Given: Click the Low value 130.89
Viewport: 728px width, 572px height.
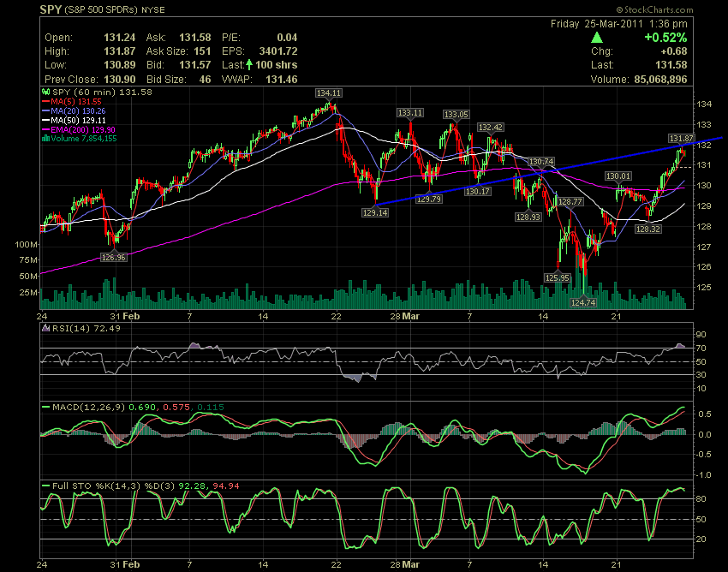Looking at the screenshot, I should pos(120,65).
